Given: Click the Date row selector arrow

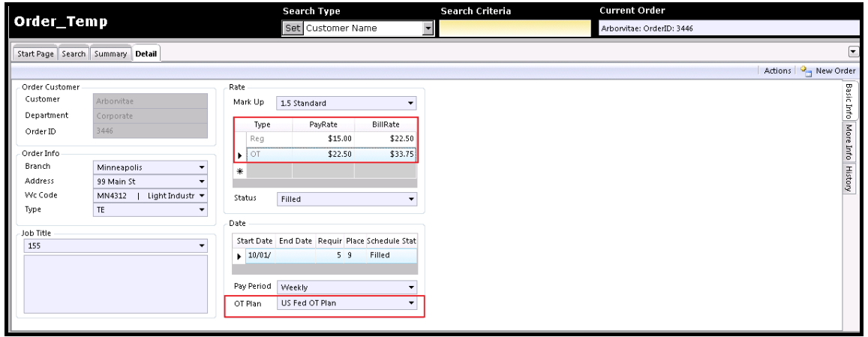Looking at the screenshot, I should (x=240, y=255).
